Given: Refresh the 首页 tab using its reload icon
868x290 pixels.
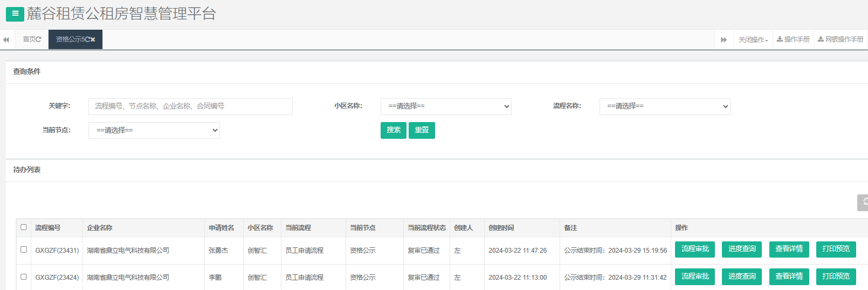Looking at the screenshot, I should tap(38, 39).
